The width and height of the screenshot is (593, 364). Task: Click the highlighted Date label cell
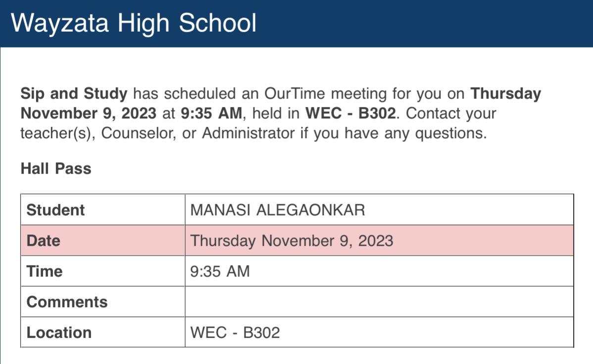click(x=43, y=240)
